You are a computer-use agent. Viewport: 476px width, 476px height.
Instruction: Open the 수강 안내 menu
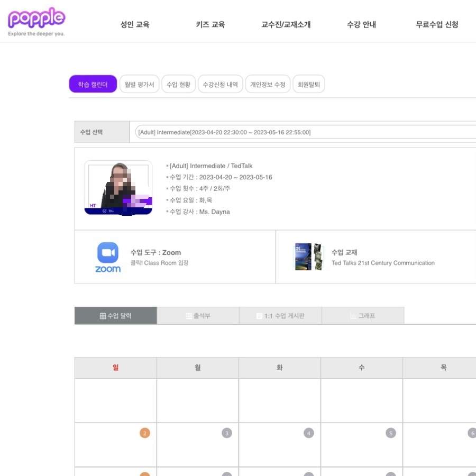point(361,24)
